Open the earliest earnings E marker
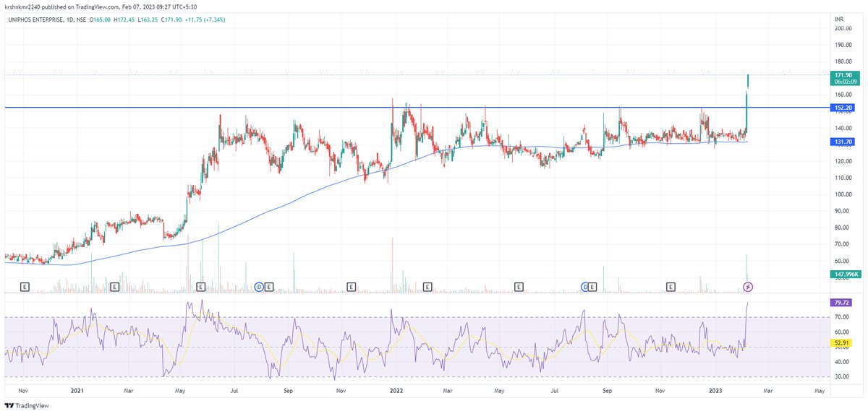This screenshot has height=414, width=868. pyautogui.click(x=25, y=287)
